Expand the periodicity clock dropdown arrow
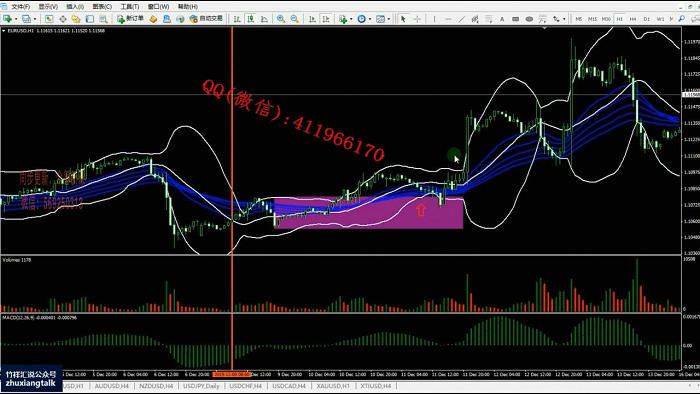Viewport: 700px width, 394px height. [x=369, y=19]
